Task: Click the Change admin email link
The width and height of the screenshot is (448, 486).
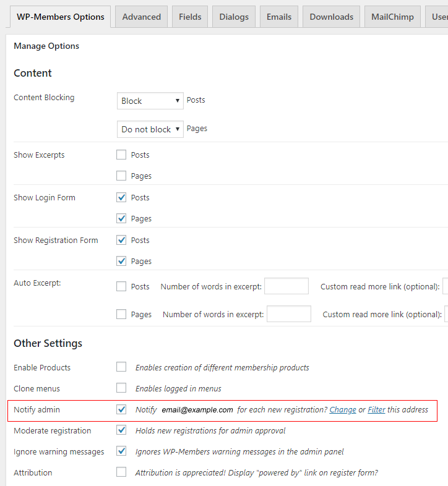Action: click(343, 410)
